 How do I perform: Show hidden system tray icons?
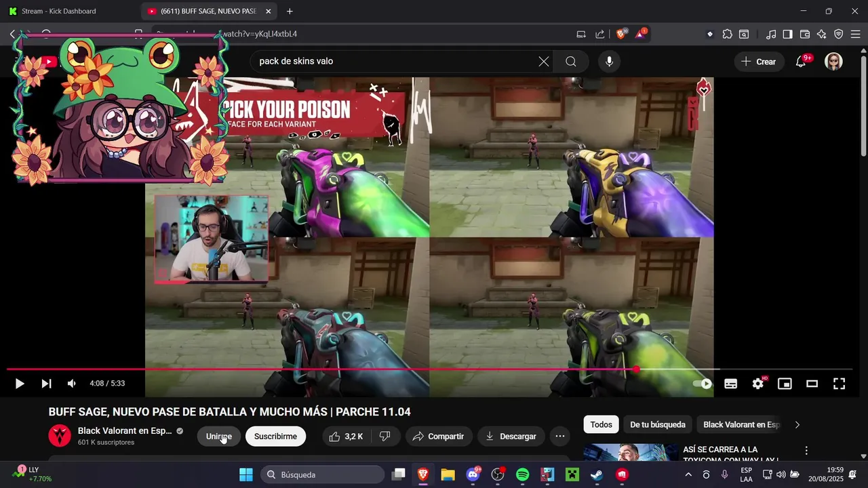[688, 474]
